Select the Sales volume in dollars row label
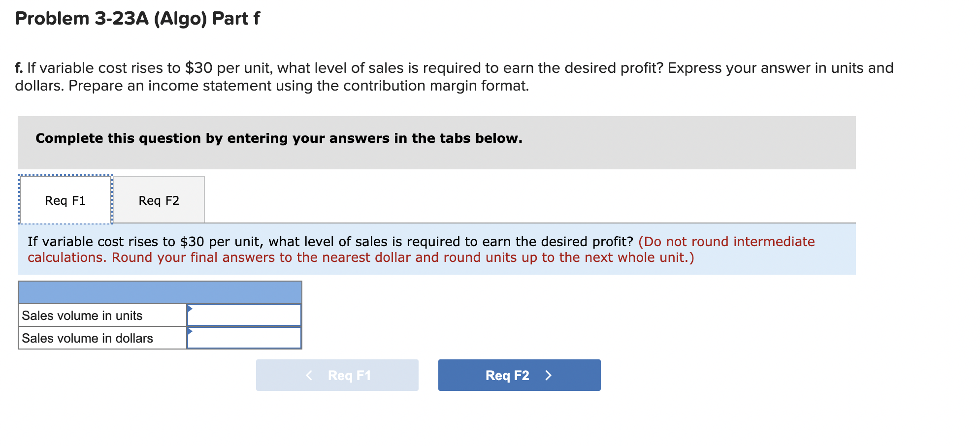The width and height of the screenshot is (980, 446). (87, 338)
